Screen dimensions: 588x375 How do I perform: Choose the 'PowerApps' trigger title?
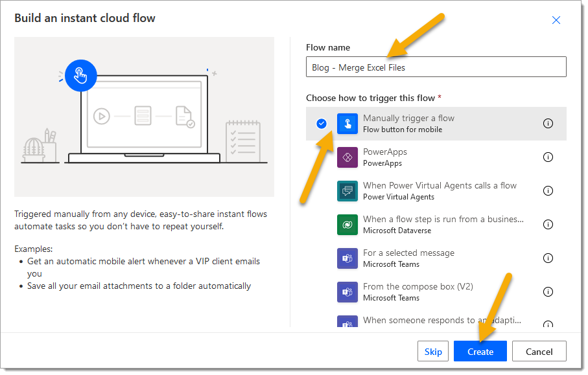pos(384,152)
